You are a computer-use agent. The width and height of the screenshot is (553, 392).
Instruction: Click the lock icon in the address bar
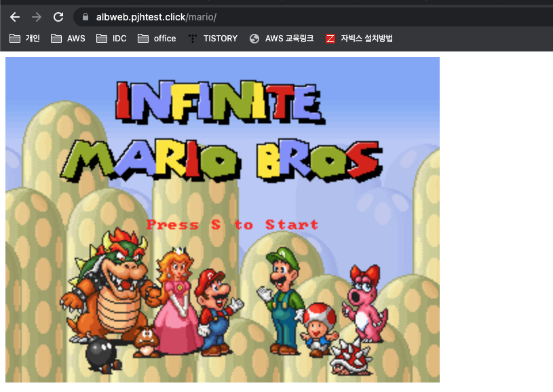pyautogui.click(x=85, y=17)
